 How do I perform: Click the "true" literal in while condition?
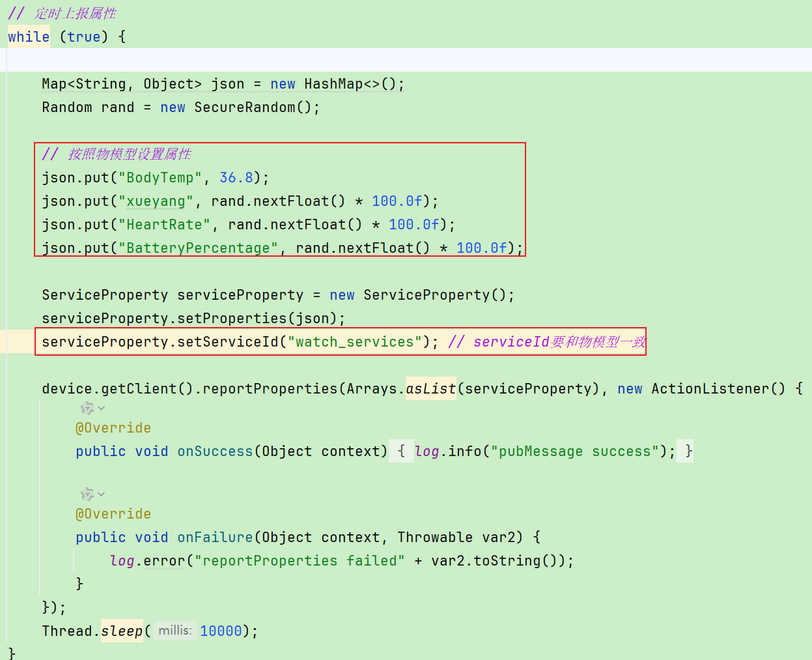pyautogui.click(x=84, y=36)
